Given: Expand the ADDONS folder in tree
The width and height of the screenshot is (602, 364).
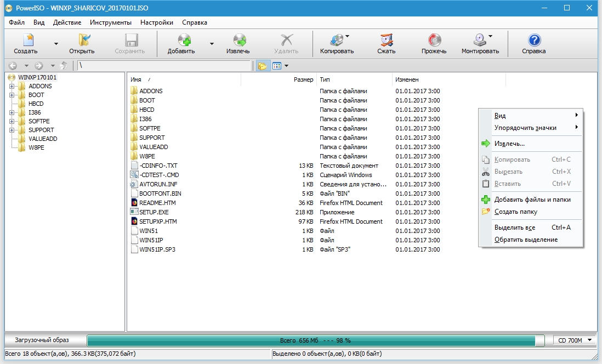Looking at the screenshot, I should (x=12, y=86).
